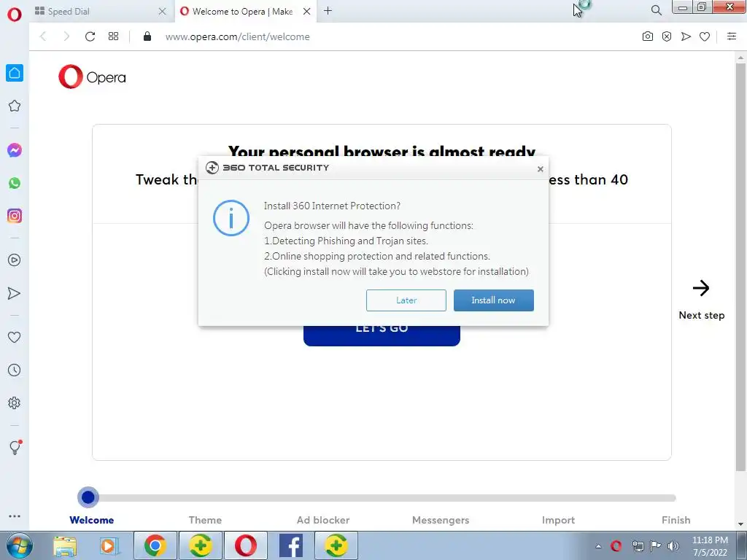Open the Opera main menu logo
The image size is (747, 560).
point(15,15)
